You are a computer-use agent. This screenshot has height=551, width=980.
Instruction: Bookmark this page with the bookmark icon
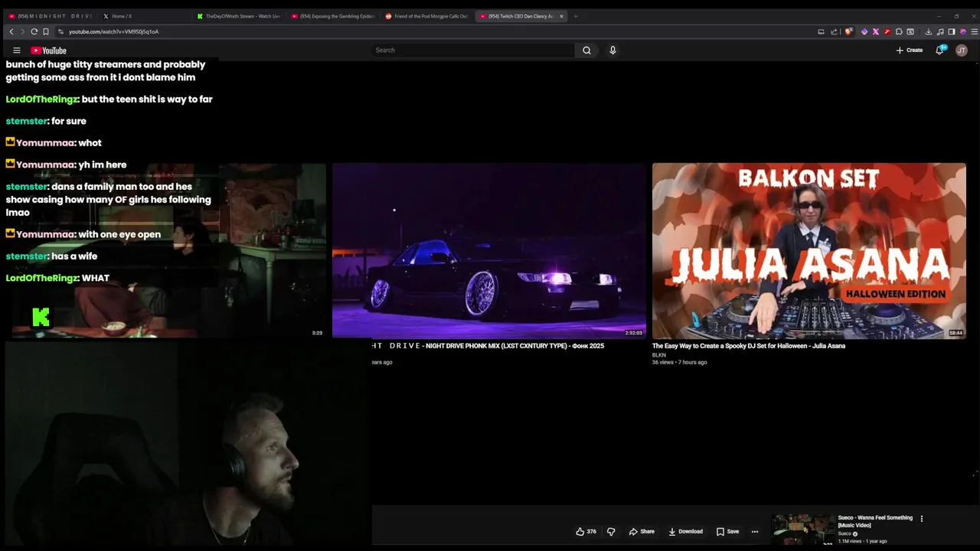pos(46,31)
